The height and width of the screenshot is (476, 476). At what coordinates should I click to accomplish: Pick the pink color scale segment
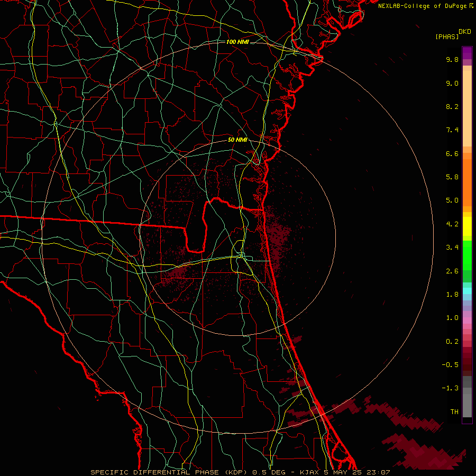point(467,321)
